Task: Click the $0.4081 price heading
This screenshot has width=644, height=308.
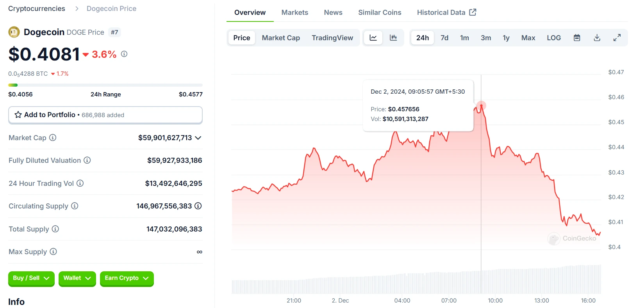Action: pyautogui.click(x=44, y=54)
